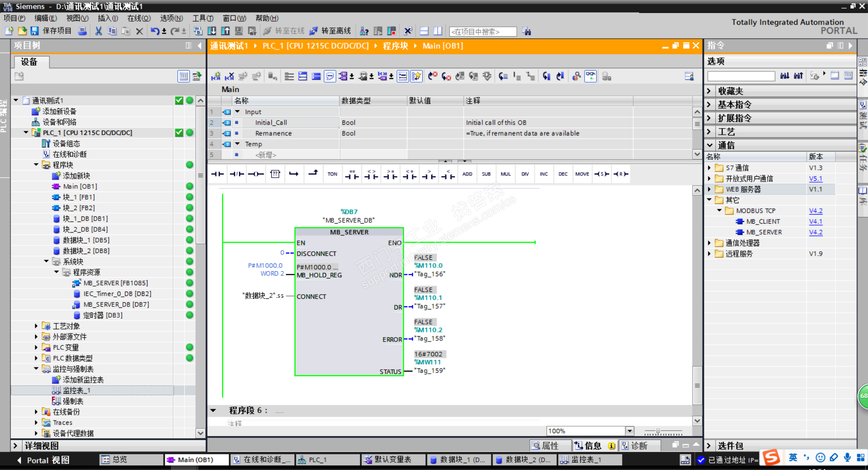Toggle program monitoring glasses icon

click(590, 76)
